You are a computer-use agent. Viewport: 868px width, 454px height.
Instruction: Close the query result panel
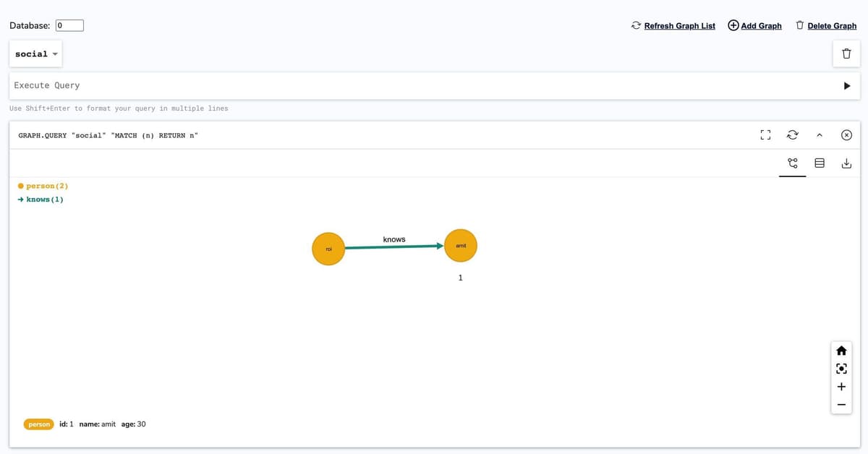coord(846,135)
